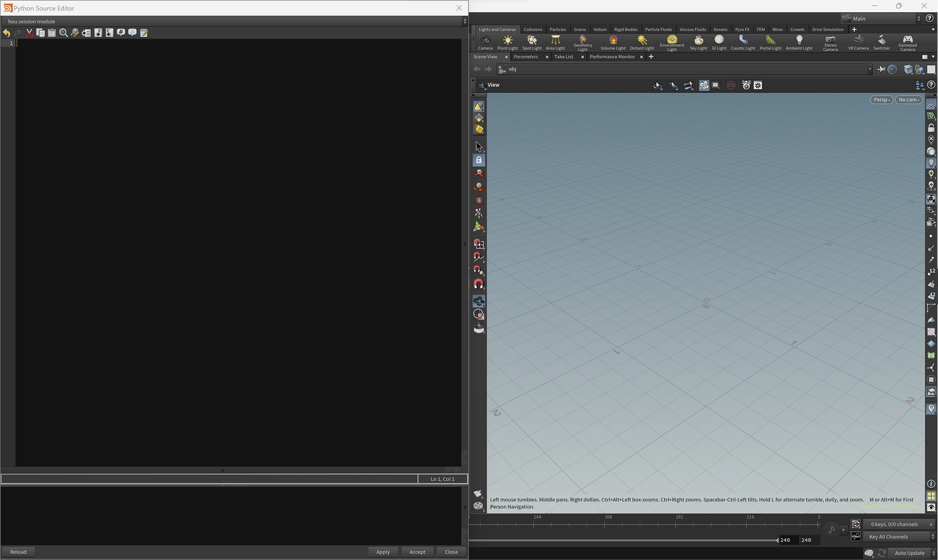
Task: Select the arrow Select tool in viewport toolbar
Action: pos(479,146)
